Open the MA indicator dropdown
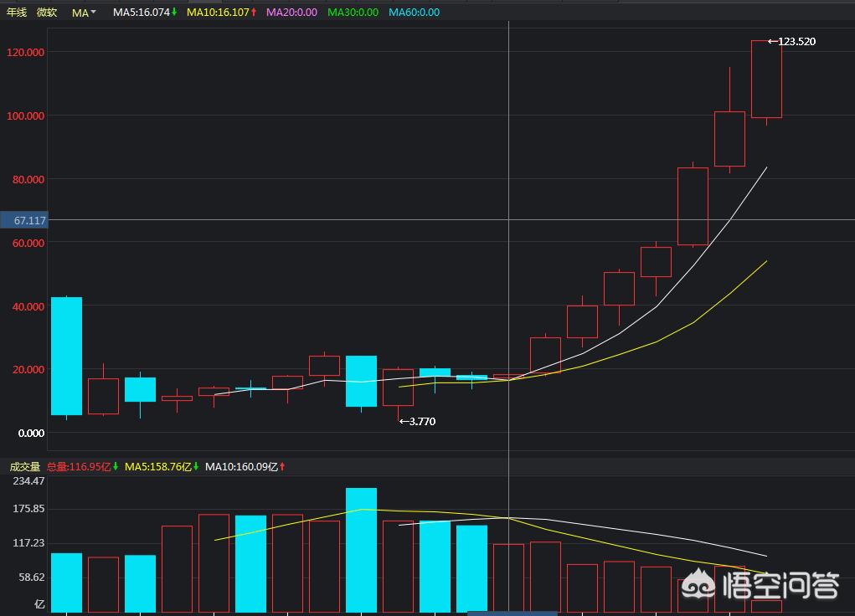 [84, 13]
